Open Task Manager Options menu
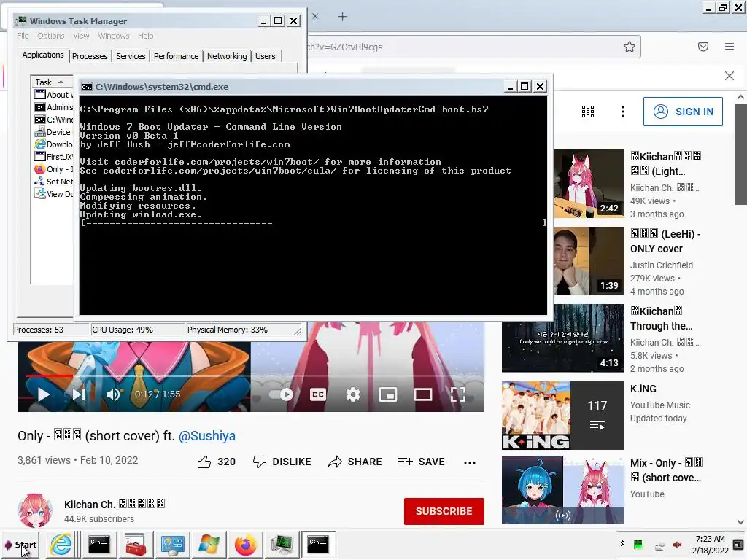This screenshot has width=747, height=560. [x=50, y=36]
